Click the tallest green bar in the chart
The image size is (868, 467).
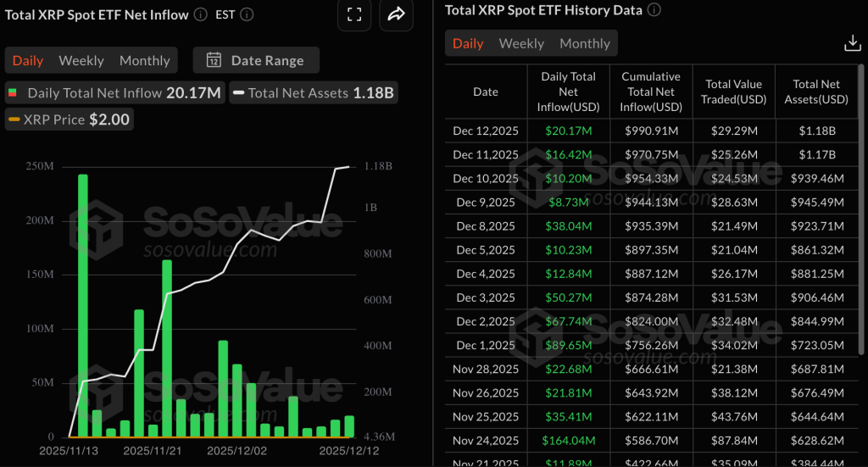(83, 305)
